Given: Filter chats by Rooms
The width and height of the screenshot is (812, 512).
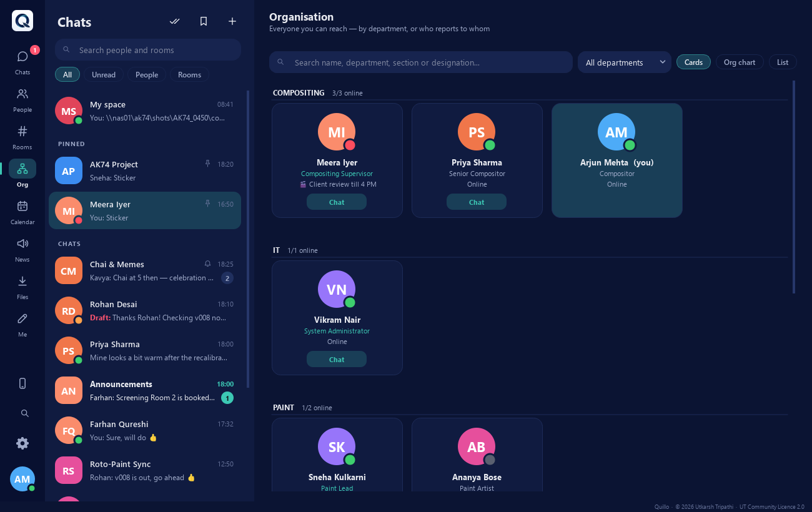Looking at the screenshot, I should 189,74.
